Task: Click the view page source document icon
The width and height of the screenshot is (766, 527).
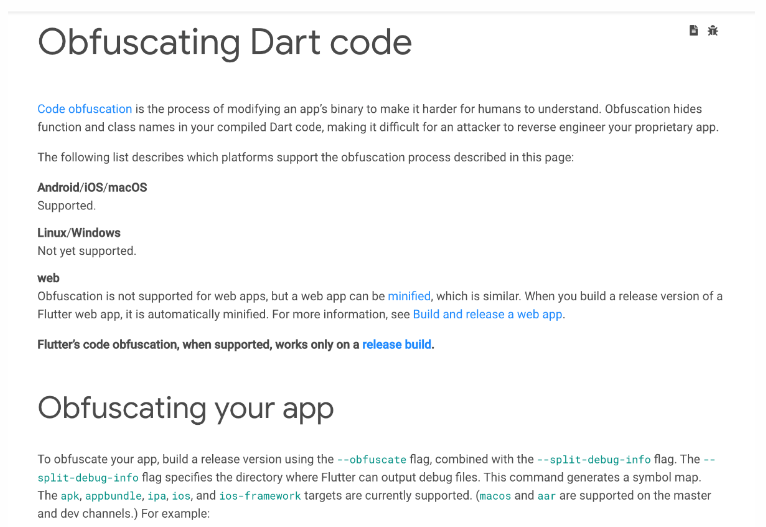Action: point(694,31)
